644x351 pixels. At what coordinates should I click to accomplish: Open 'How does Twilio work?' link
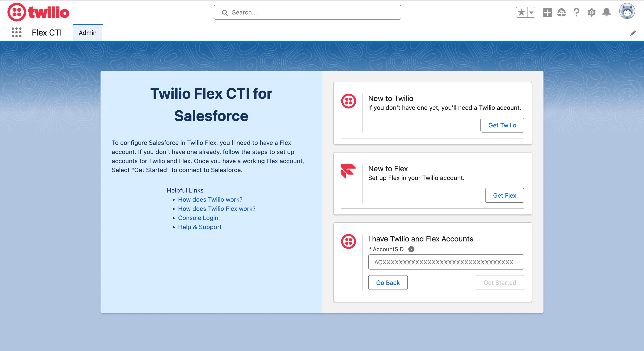[x=210, y=200]
